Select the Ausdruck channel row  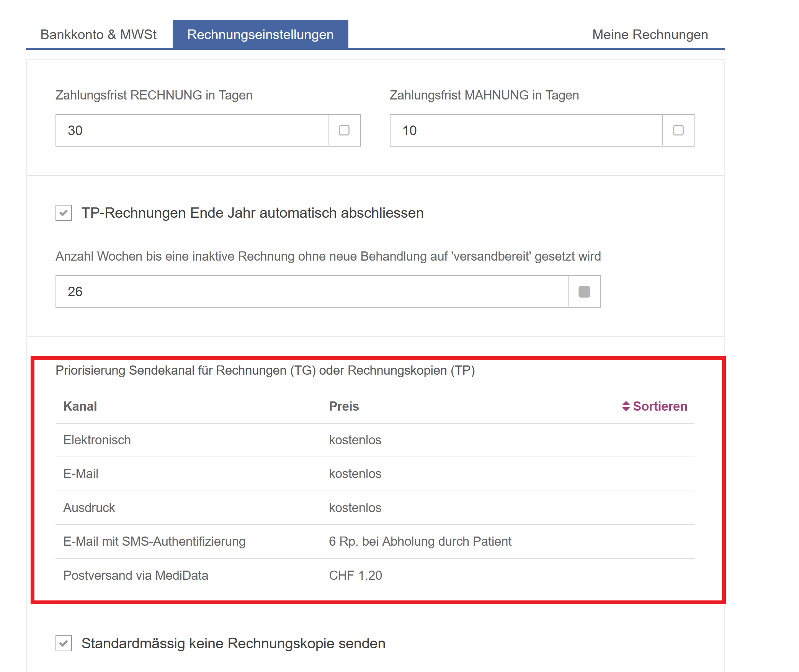375,508
